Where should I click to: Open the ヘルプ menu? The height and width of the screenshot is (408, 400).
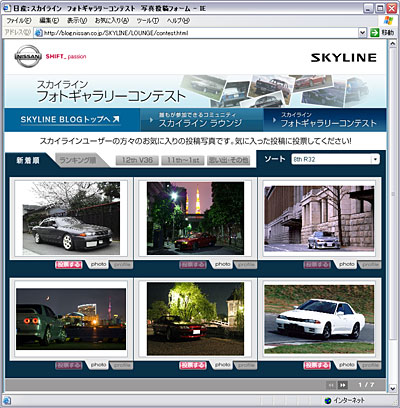178,21
